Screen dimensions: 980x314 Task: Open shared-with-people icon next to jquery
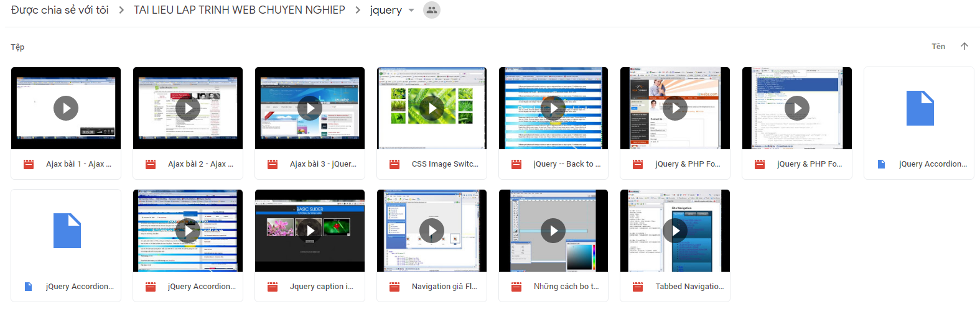point(431,10)
